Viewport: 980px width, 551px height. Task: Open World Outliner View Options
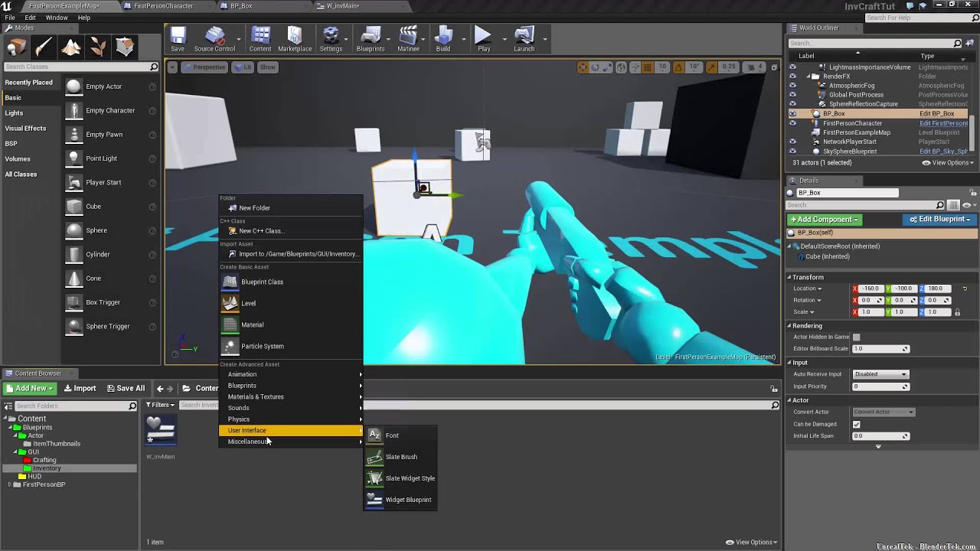tap(948, 163)
